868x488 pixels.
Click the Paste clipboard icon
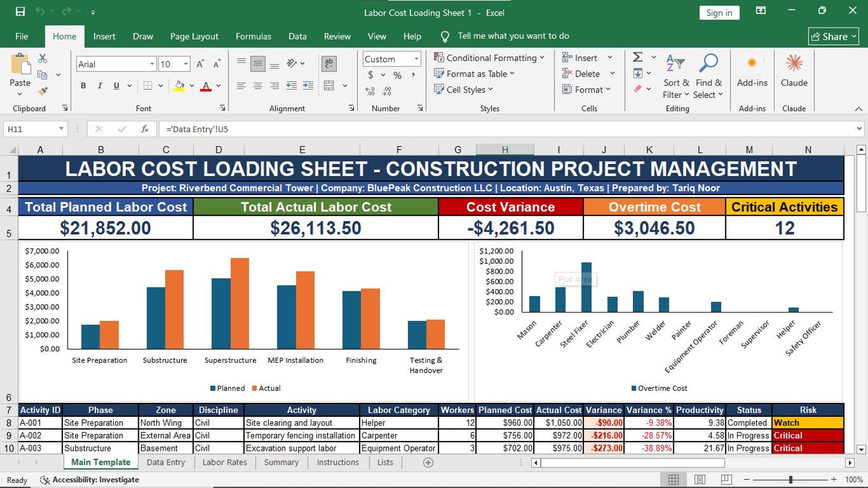(20, 64)
